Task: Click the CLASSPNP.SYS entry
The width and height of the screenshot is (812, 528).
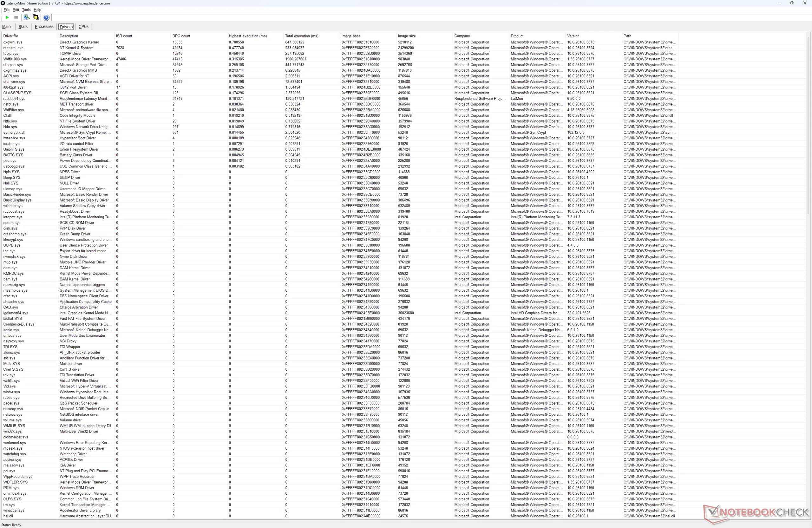Action: [x=340, y=93]
